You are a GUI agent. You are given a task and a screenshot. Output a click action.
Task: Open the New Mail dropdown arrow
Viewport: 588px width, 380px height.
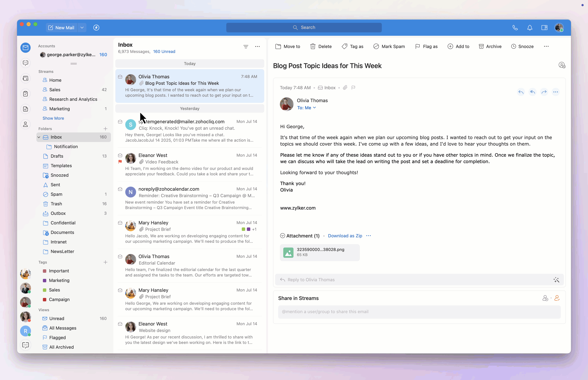pyautogui.click(x=82, y=28)
